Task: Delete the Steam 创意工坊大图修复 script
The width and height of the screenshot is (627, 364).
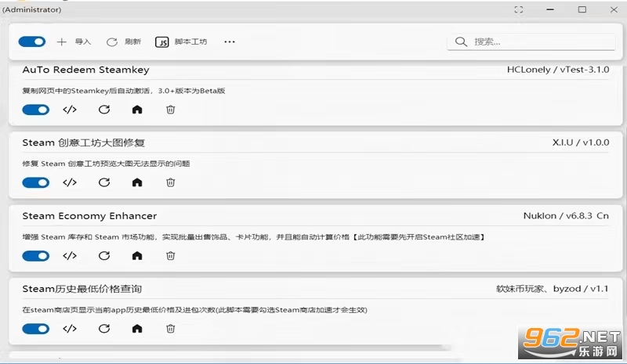Action: click(x=170, y=182)
